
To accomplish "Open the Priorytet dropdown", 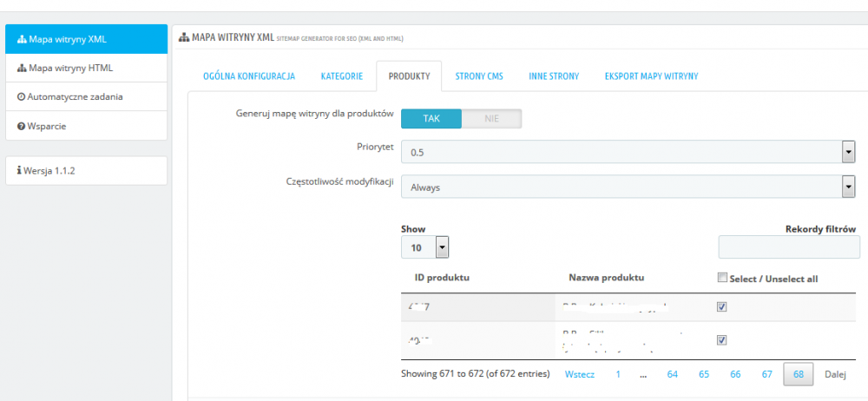I will [x=628, y=152].
